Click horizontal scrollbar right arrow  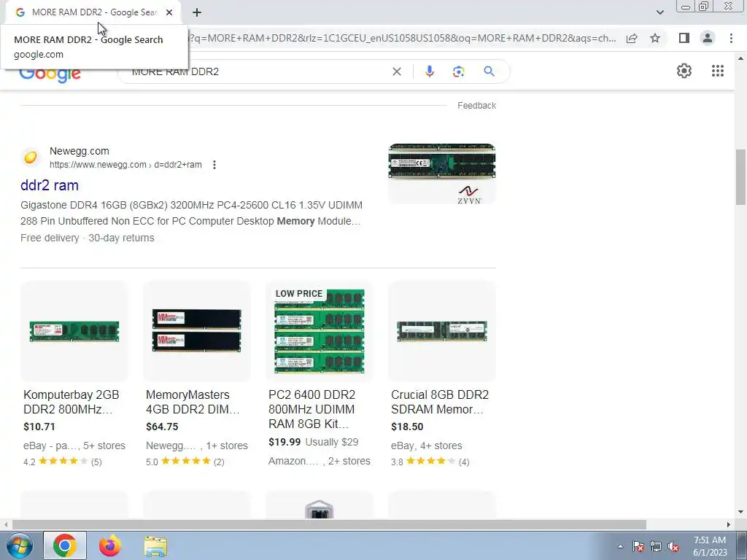[729, 524]
